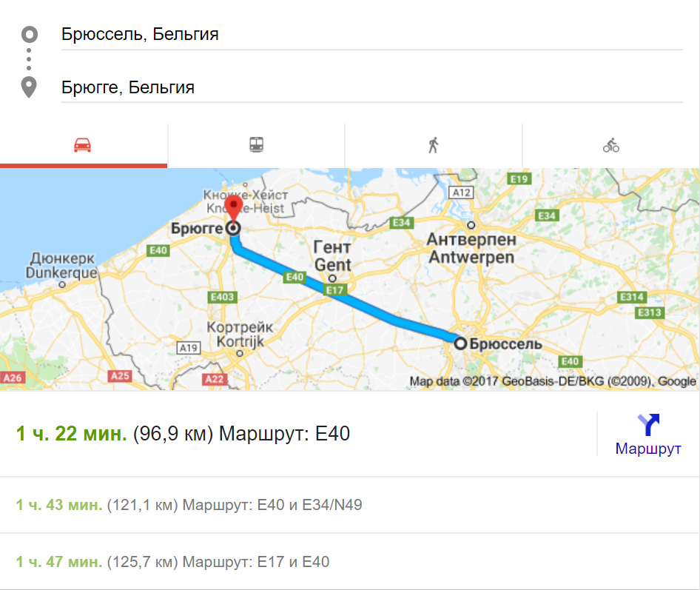Click the Брюссель start marker on map

tap(460, 343)
